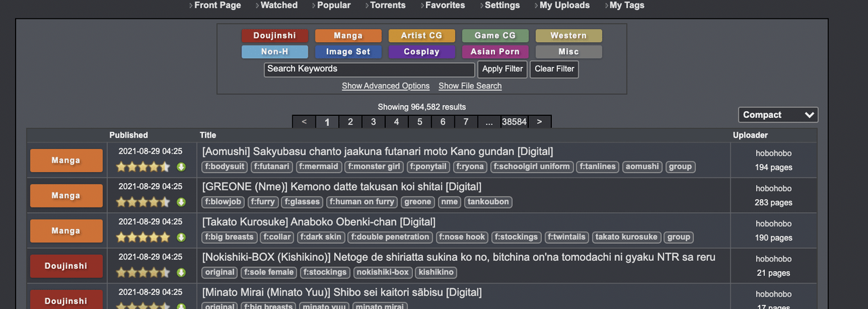Toggle the Non-H category filter
The height and width of the screenshot is (309, 868).
point(275,52)
